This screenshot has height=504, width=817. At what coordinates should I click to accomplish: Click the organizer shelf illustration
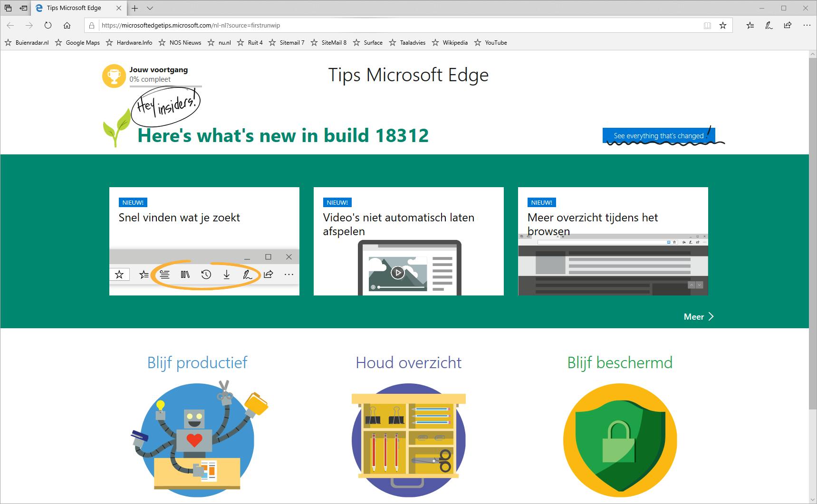coord(409,439)
